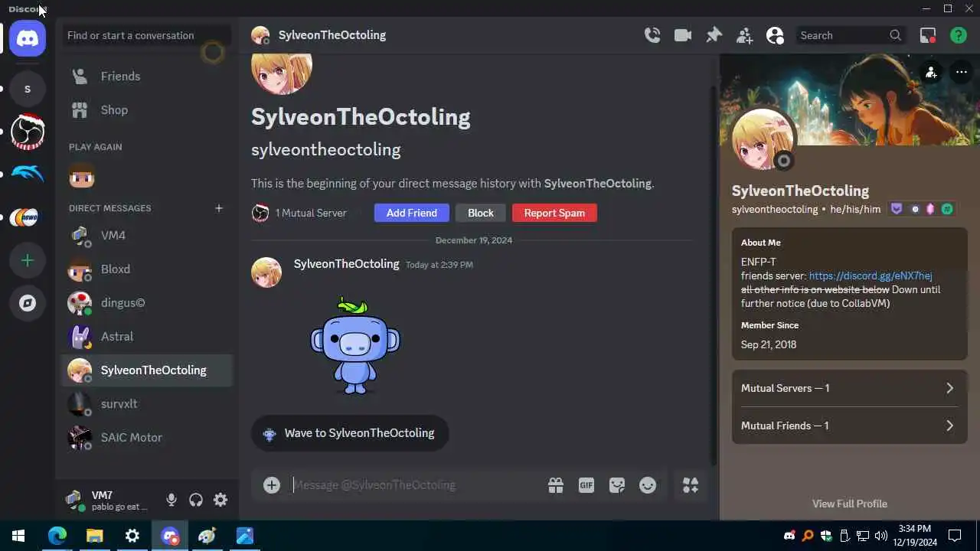Deafen with the headphones icon
The width and height of the screenshot is (980, 551).
pyautogui.click(x=196, y=500)
